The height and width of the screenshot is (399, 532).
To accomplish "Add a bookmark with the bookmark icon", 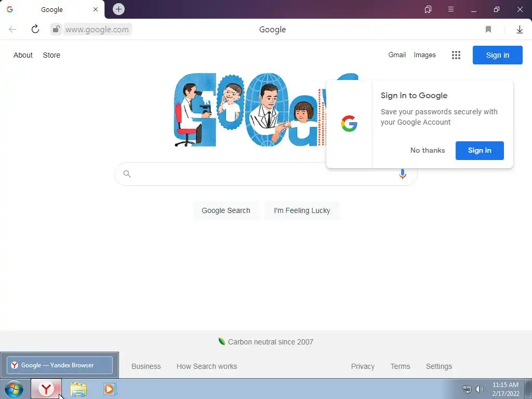I will pos(488,30).
